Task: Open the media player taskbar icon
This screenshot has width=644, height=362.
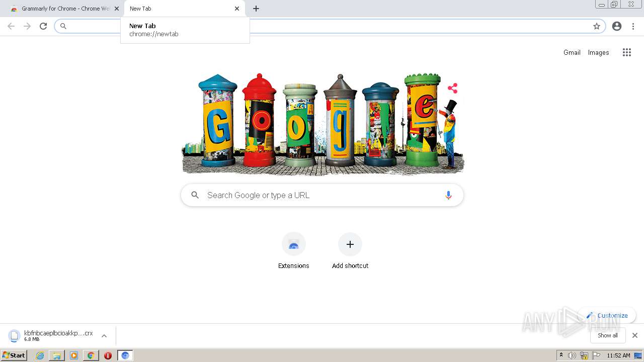Action: click(74, 355)
